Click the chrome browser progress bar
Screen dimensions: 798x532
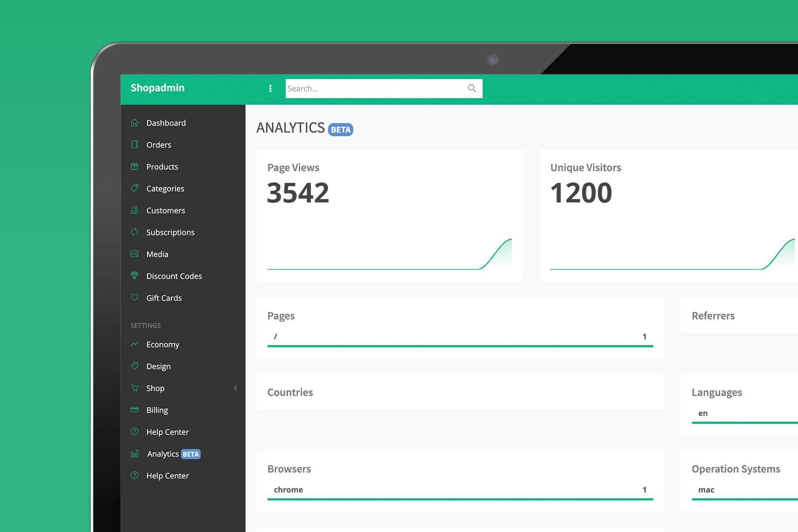coord(460,499)
